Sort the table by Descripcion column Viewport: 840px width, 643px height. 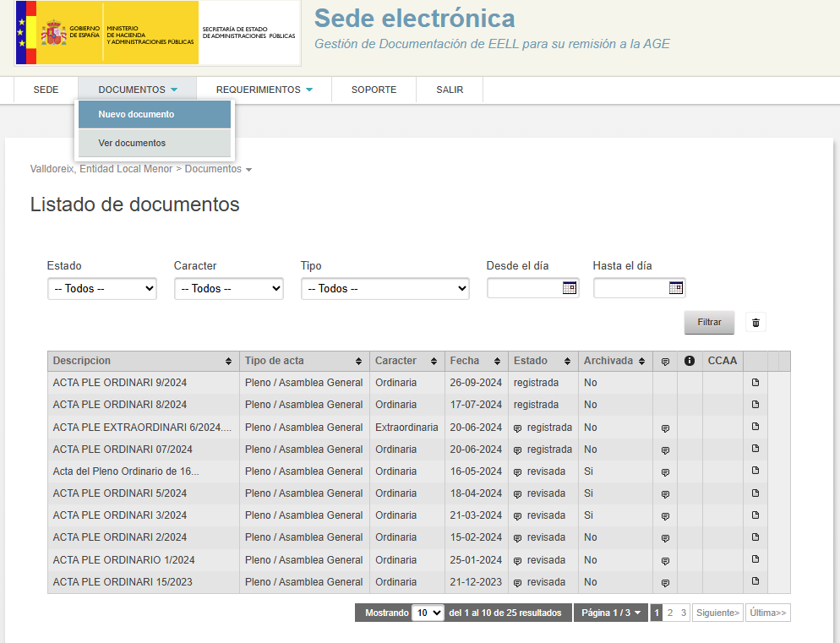point(143,361)
